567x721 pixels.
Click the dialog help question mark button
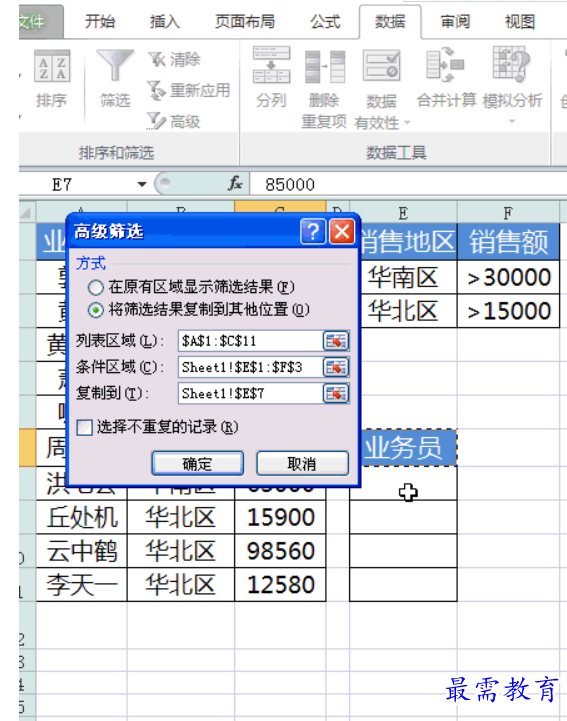313,231
